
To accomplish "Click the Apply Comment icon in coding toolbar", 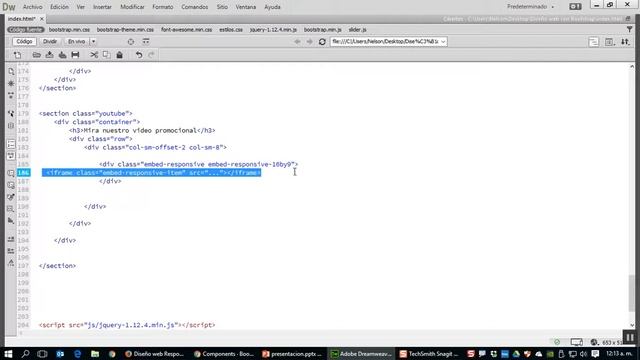I will 11,173.
